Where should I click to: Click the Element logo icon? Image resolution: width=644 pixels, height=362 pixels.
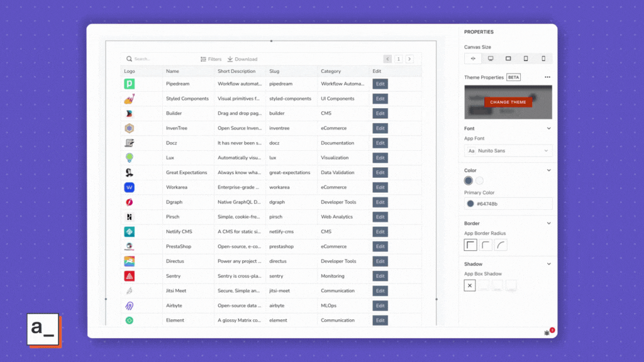click(x=130, y=321)
